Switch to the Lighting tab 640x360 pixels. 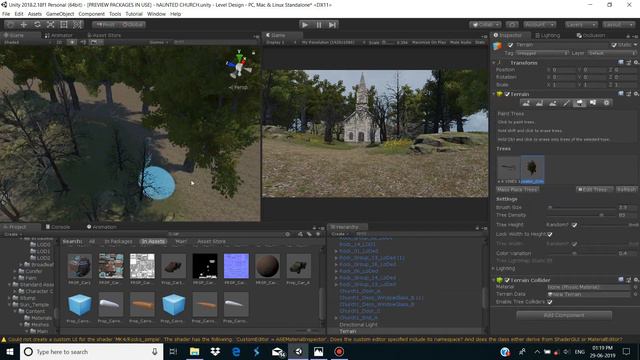pos(547,36)
